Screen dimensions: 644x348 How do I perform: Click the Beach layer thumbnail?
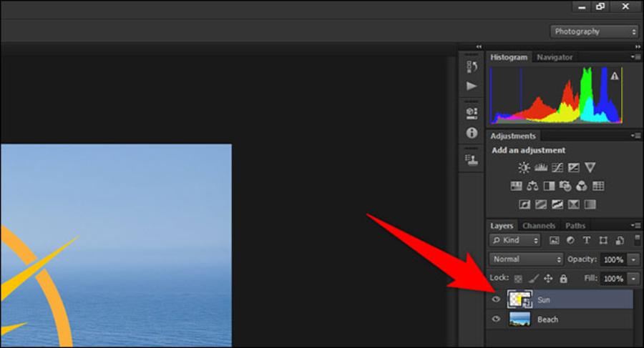(520, 319)
